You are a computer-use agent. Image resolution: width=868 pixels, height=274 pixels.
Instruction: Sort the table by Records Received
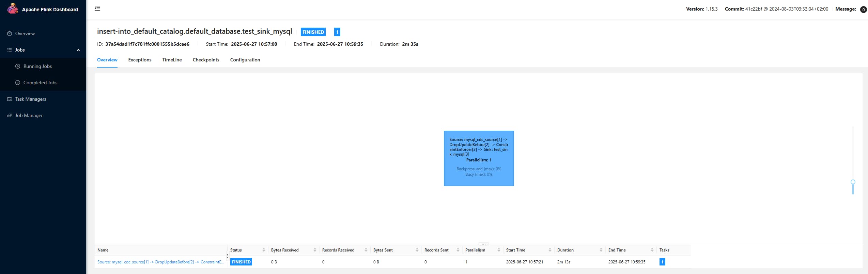tap(366, 250)
